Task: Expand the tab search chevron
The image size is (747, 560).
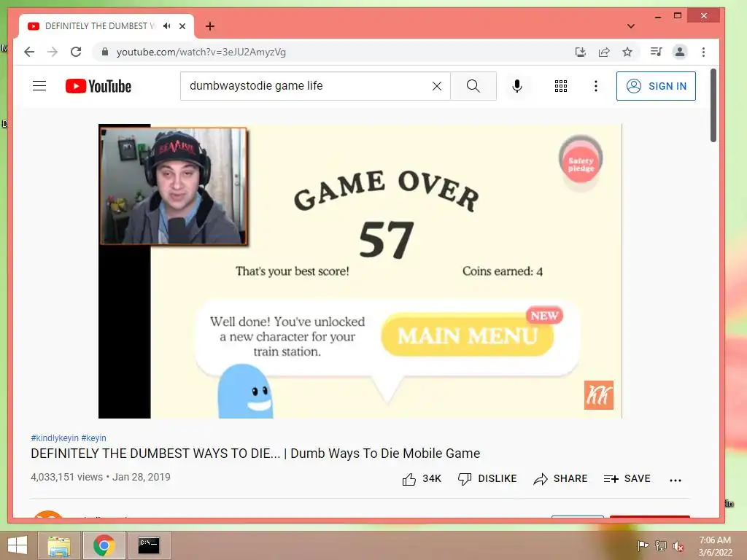Action: 631,26
